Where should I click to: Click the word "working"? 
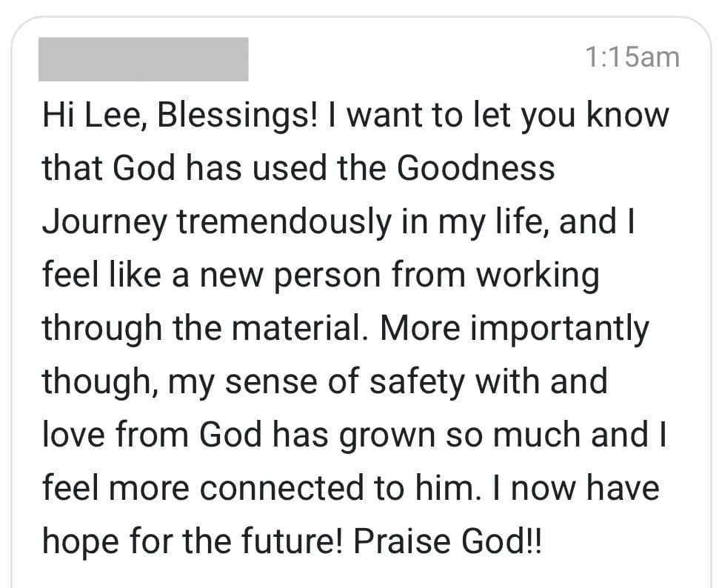point(537,276)
